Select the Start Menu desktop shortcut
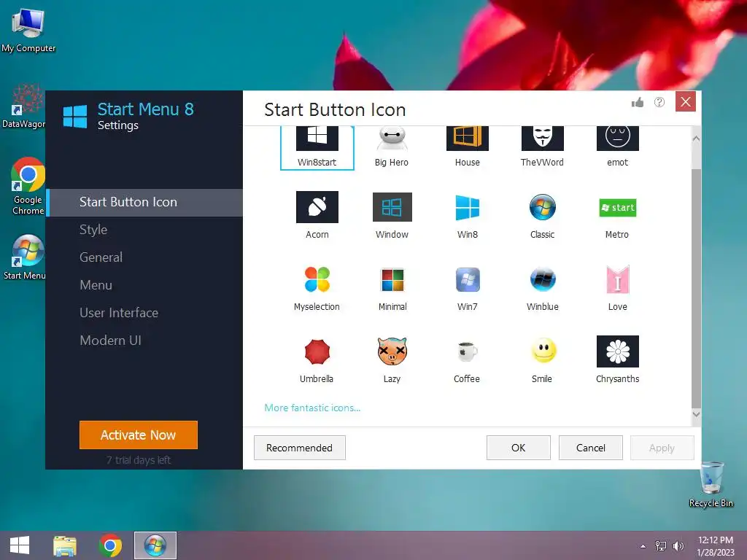 point(25,257)
